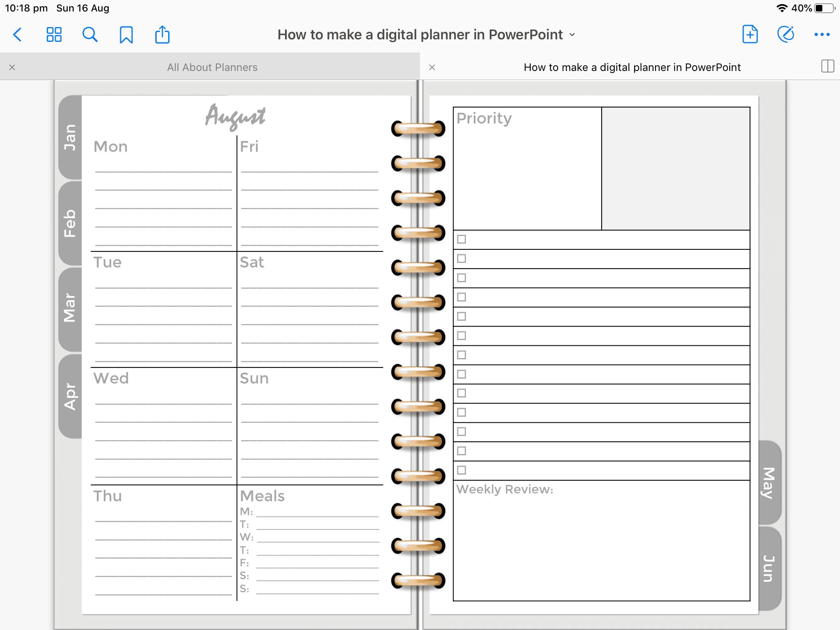Select the How to make a digital planner tab
This screenshot has width=840, height=630.
(632, 67)
